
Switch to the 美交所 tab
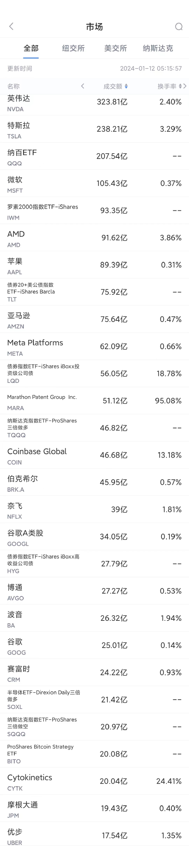(x=115, y=48)
